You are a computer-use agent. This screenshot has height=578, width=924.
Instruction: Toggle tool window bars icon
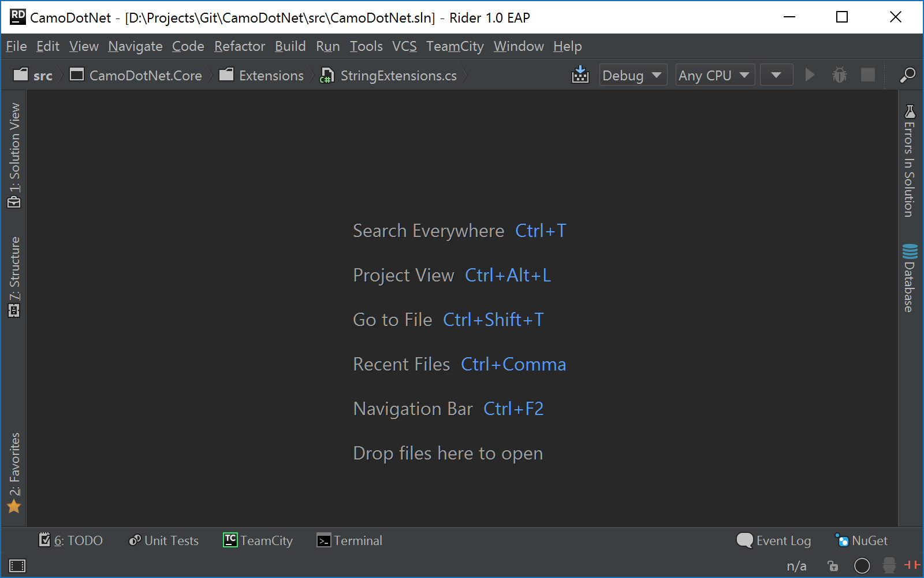[x=17, y=566]
